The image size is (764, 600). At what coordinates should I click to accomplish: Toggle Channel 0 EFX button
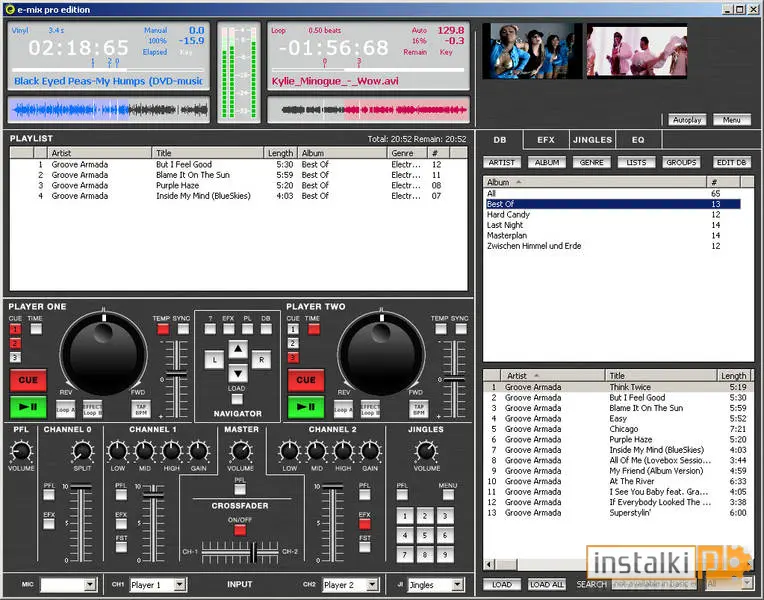pyautogui.click(x=49, y=524)
